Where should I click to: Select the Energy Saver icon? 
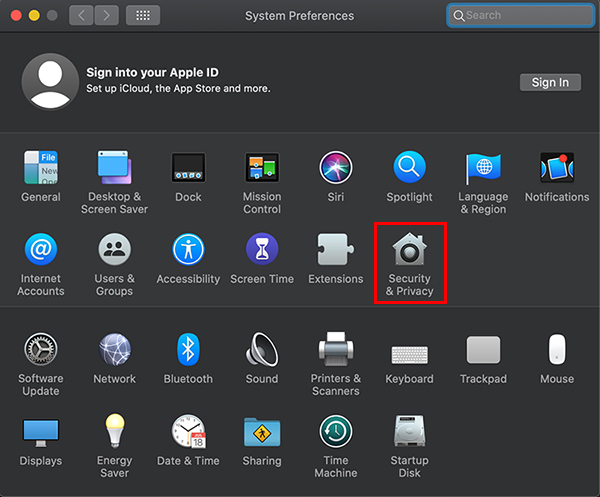click(x=114, y=432)
